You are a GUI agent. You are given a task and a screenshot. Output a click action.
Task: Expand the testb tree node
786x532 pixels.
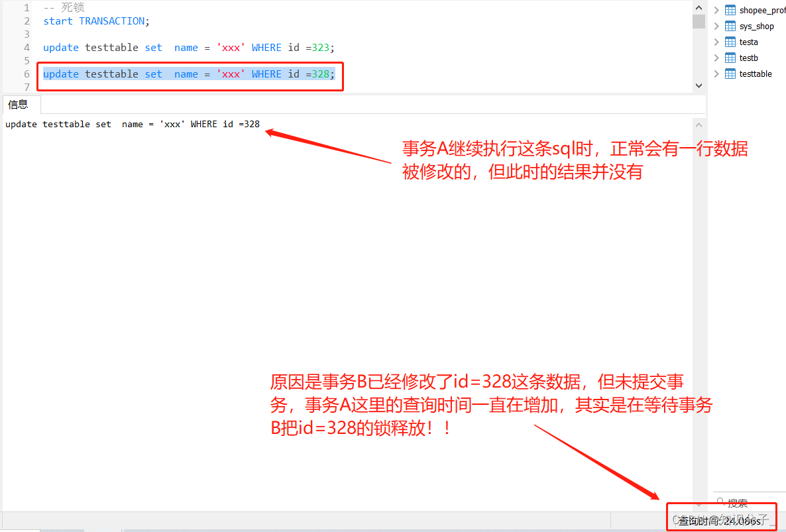pos(717,58)
